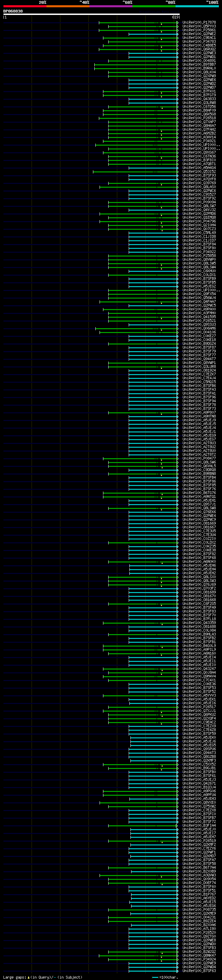
Task: Click hit name UniRef100_P08735
Action: pos(199,910)
